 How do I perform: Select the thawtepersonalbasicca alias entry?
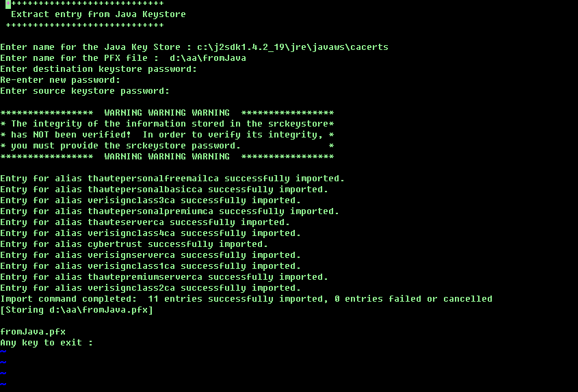[x=164, y=190]
